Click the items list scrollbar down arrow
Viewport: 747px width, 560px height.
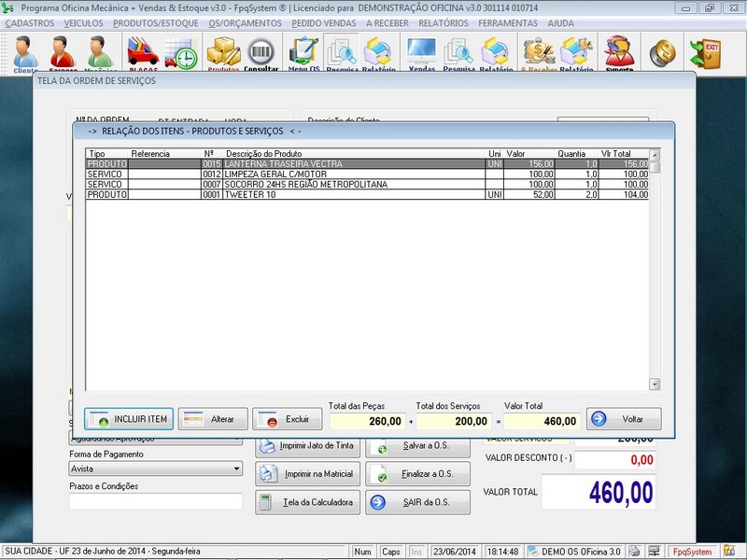tap(655, 385)
